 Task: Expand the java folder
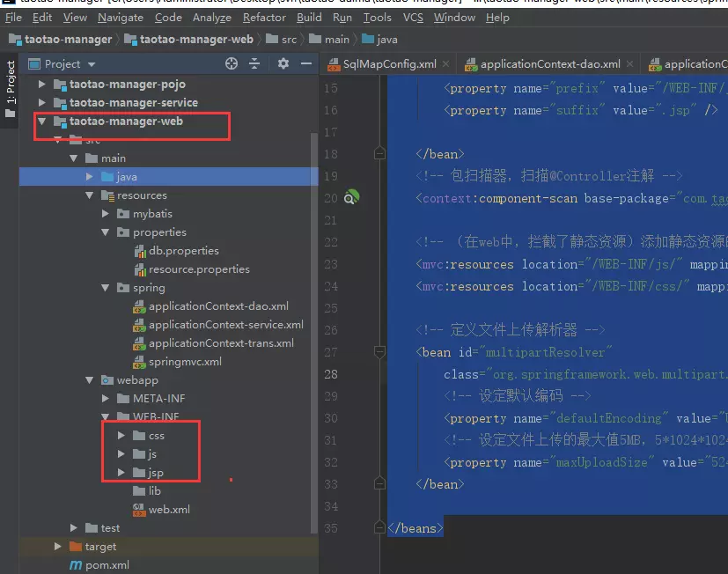click(89, 177)
